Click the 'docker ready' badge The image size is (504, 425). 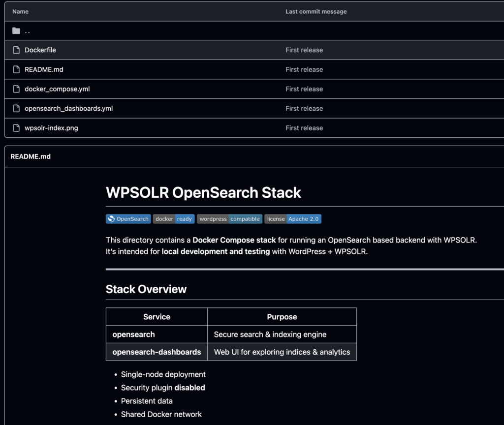coord(174,219)
